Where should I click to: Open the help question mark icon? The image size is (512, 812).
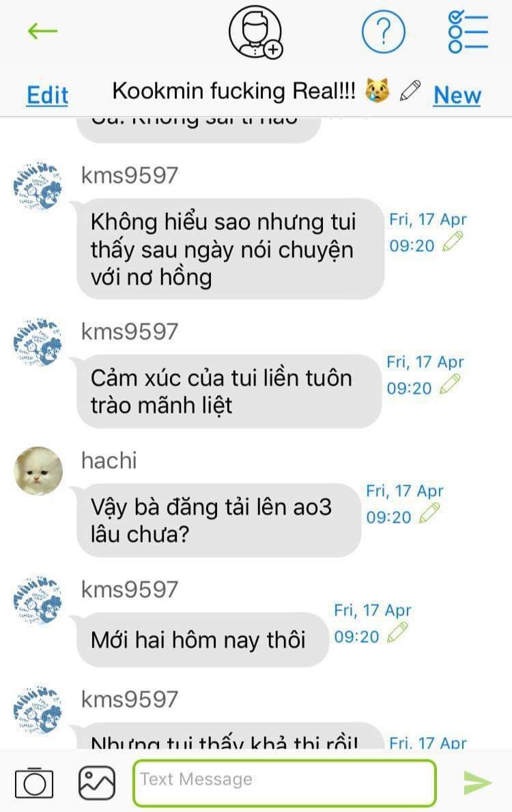[383, 32]
